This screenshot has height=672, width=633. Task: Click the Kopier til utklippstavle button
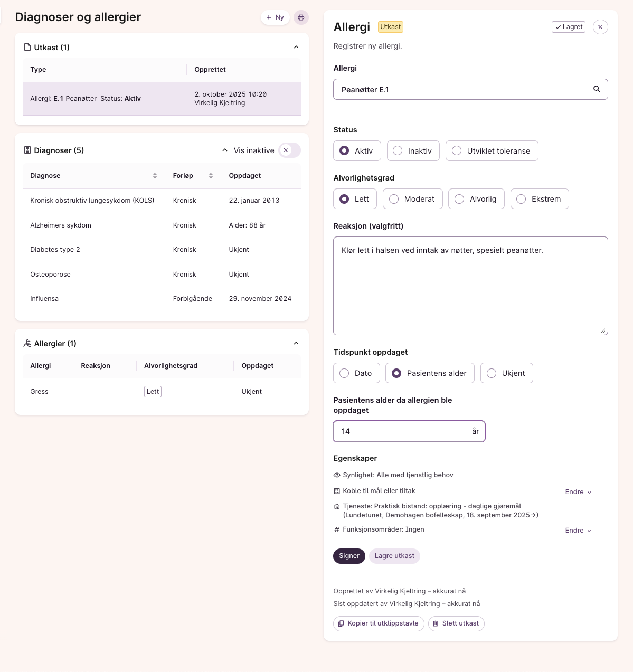coord(379,623)
